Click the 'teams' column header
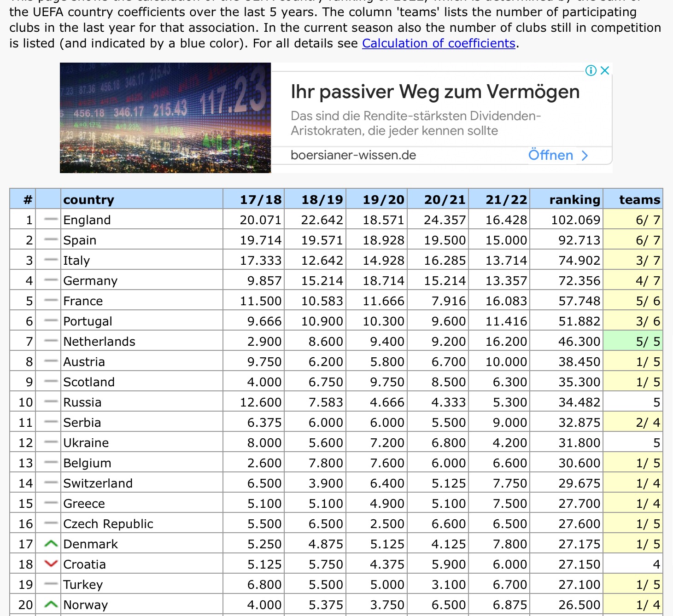 [639, 200]
